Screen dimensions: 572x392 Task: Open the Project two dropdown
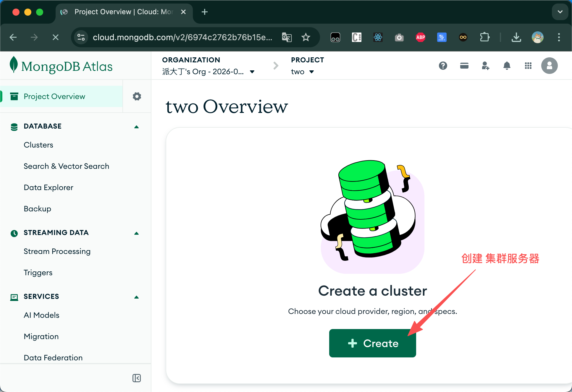[x=302, y=72]
